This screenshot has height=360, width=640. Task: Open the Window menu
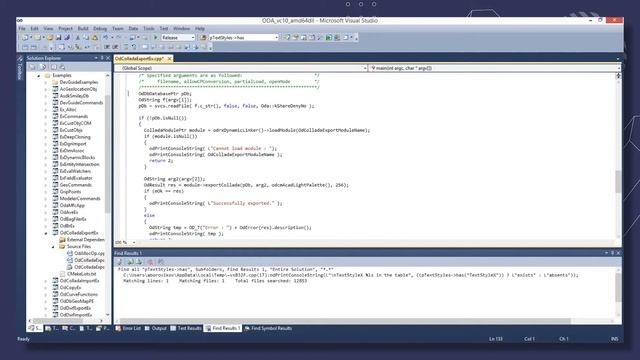182,29
